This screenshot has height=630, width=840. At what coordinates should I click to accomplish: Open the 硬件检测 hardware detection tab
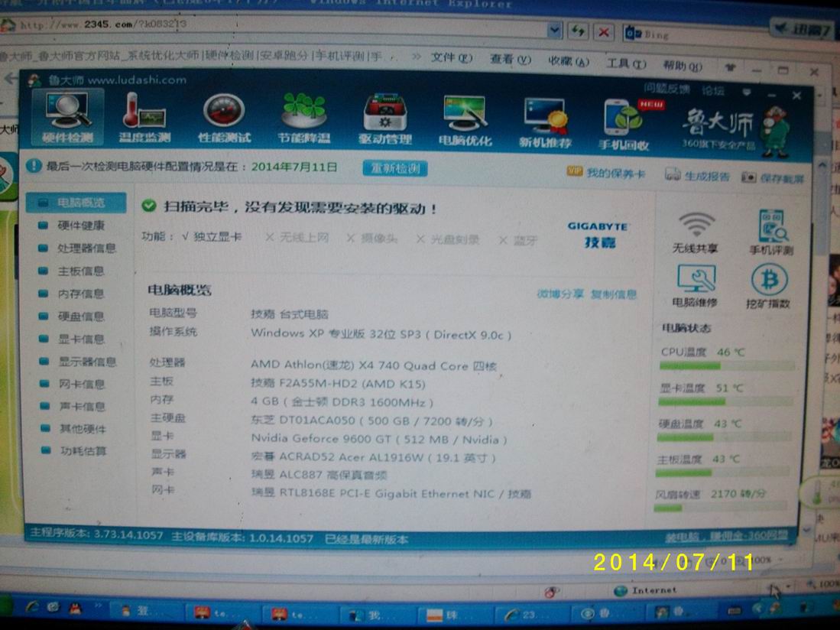[67, 118]
